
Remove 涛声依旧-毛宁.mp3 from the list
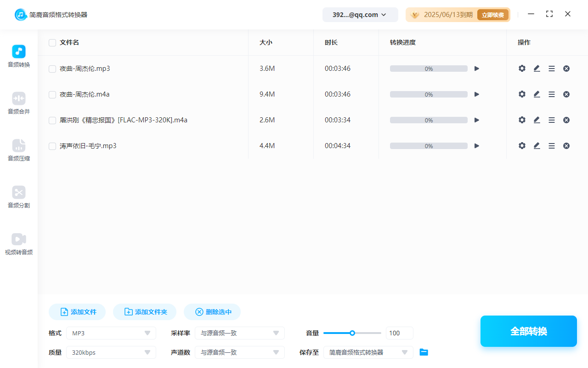coord(566,146)
